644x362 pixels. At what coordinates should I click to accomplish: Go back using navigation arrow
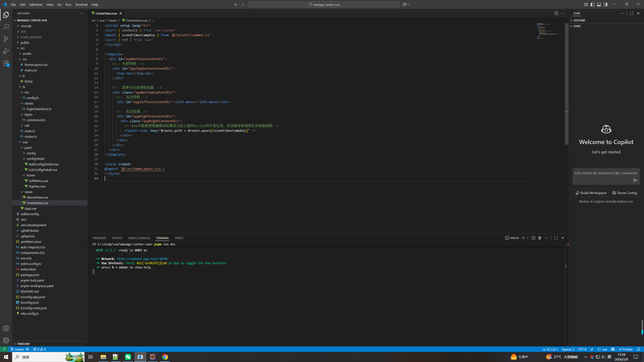pos(236,5)
